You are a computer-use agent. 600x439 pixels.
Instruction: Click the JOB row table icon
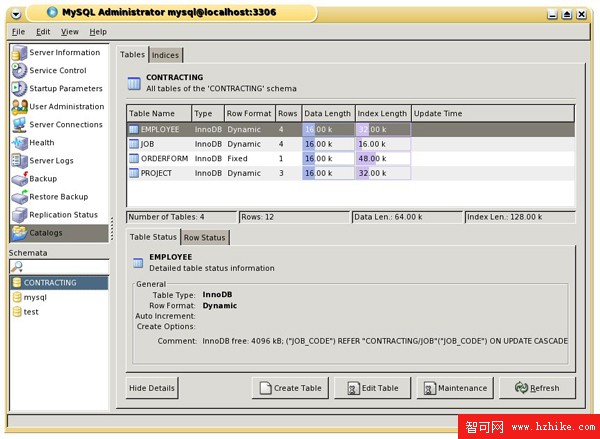click(x=134, y=144)
